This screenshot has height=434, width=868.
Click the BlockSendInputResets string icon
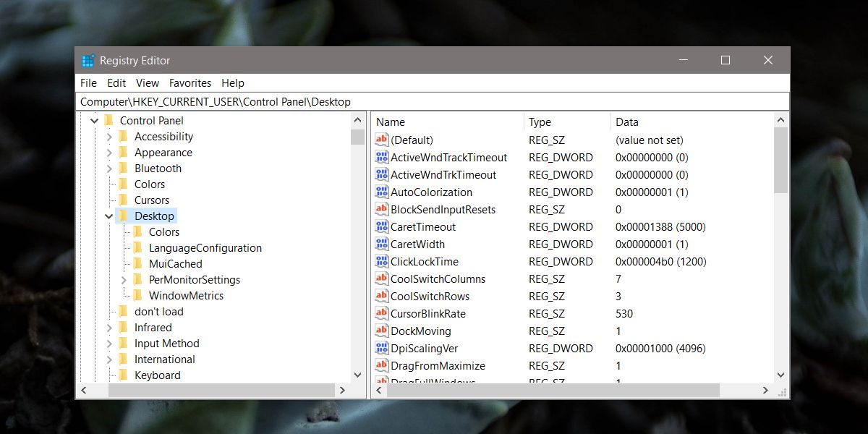pyautogui.click(x=382, y=209)
